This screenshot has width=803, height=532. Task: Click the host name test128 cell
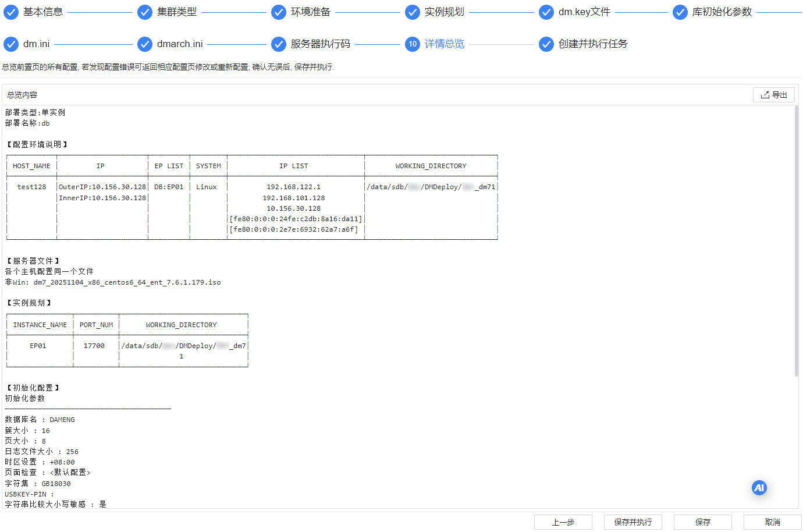click(31, 187)
